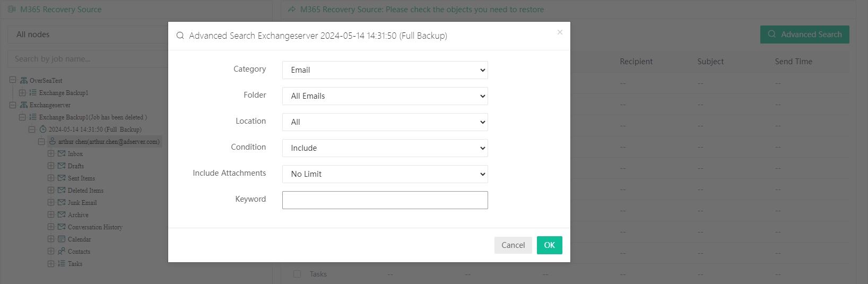Click the Tasks list icon in tree
Image resolution: width=868 pixels, height=284 pixels.
[x=62, y=264]
